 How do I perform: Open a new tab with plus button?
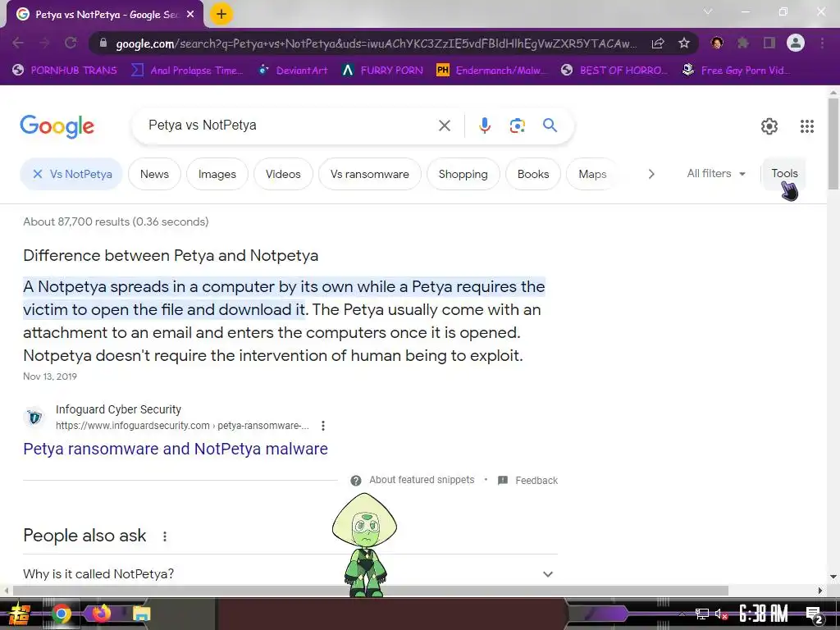[221, 14]
